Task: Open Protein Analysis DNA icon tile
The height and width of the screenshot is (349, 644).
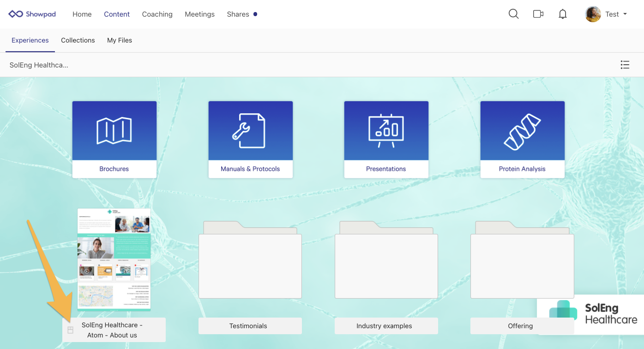Action: [522, 131]
